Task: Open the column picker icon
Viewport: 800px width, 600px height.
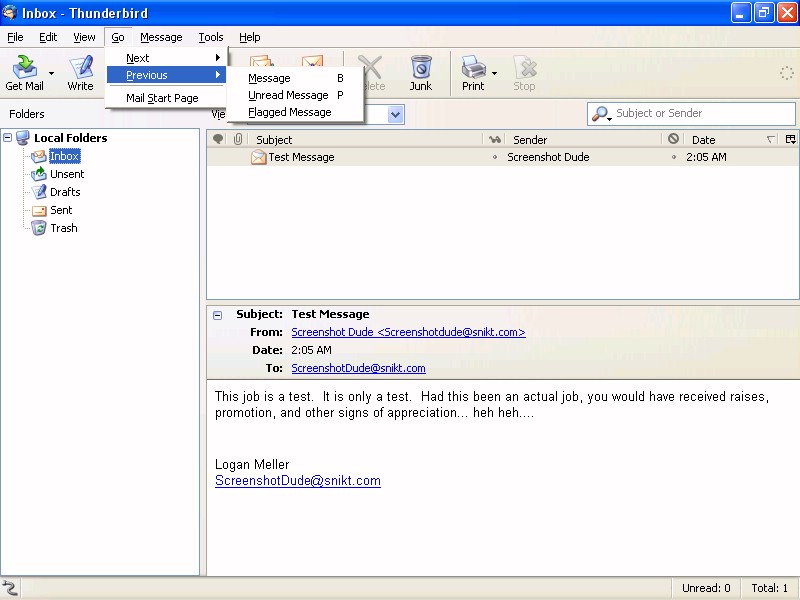Action: coord(790,139)
